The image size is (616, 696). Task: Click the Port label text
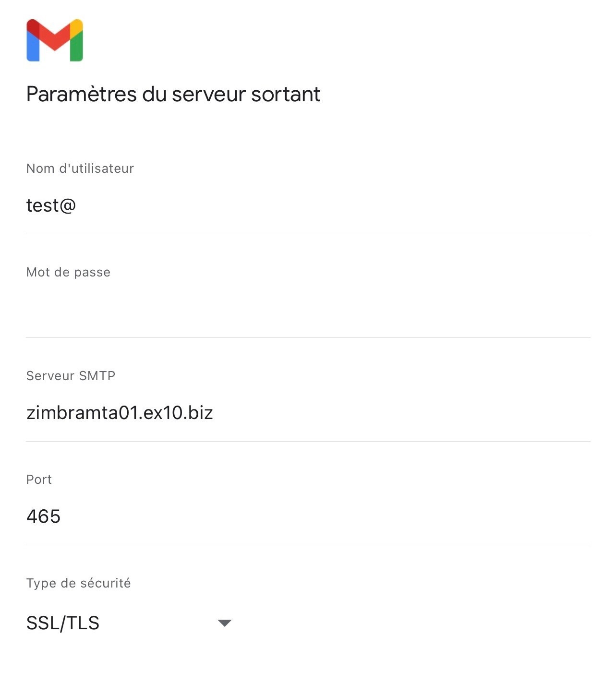39,480
